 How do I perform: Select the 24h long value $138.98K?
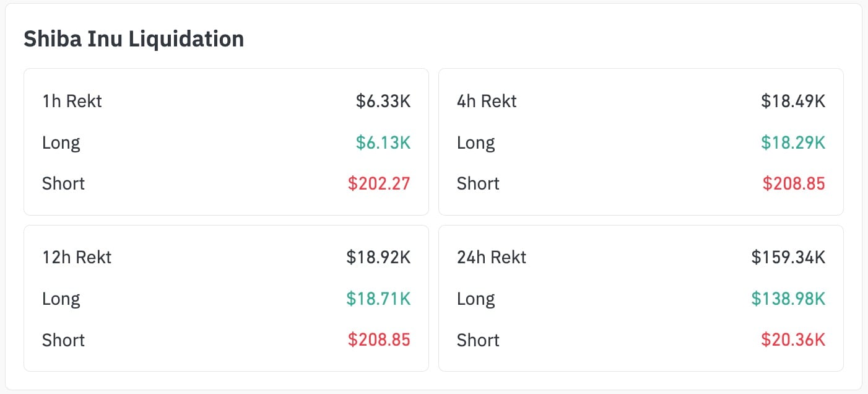[x=788, y=299]
